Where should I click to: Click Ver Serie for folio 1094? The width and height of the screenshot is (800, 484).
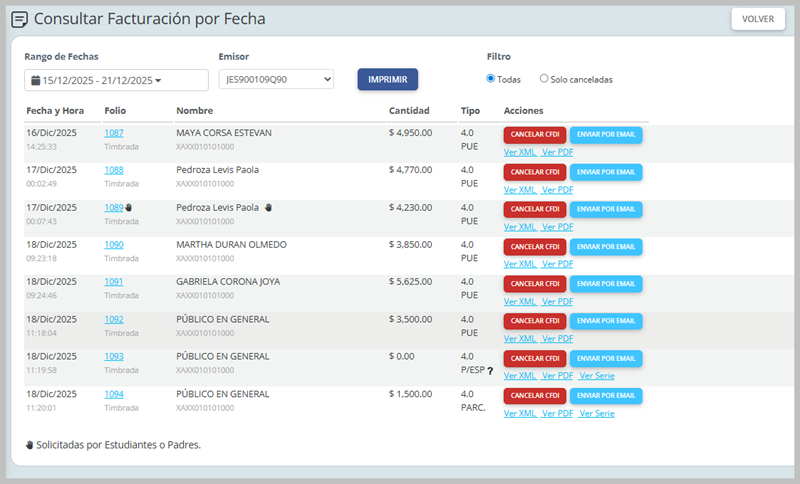click(596, 413)
